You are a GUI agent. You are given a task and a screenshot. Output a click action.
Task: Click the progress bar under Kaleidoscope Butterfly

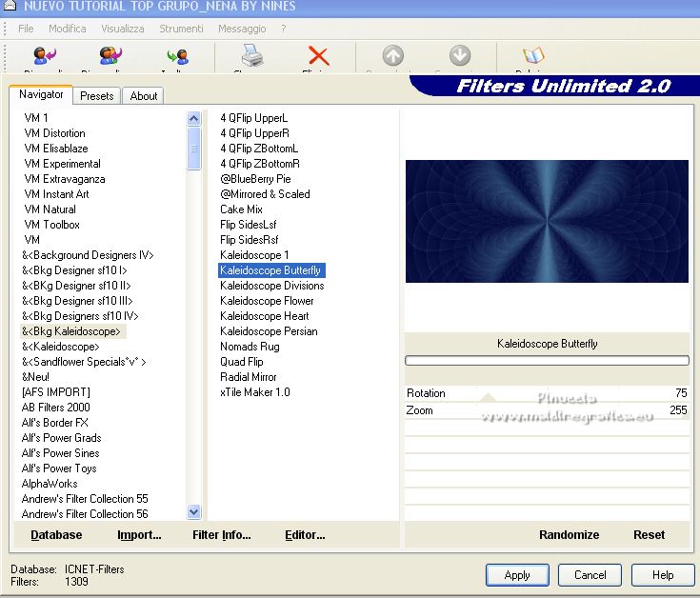coord(547,361)
